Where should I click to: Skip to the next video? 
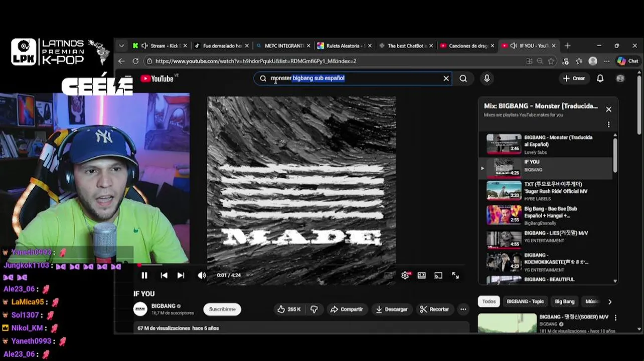click(181, 275)
